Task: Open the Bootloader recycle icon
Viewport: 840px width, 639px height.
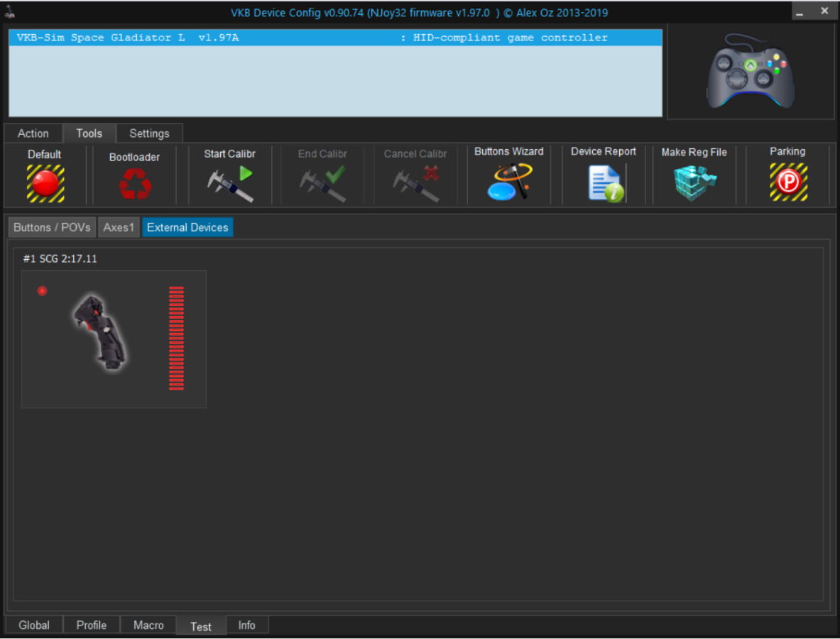Action: 134,184
